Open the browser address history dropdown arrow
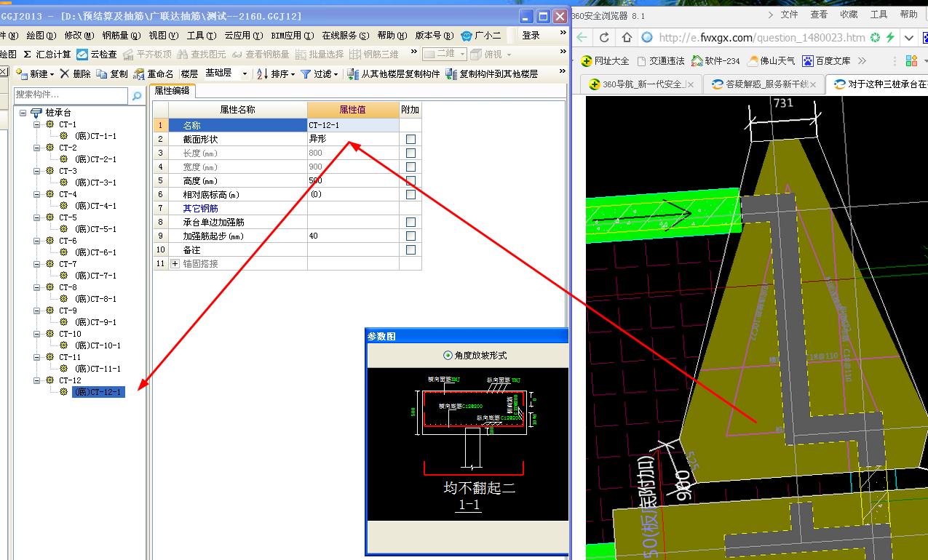928x560 pixels. click(x=910, y=37)
